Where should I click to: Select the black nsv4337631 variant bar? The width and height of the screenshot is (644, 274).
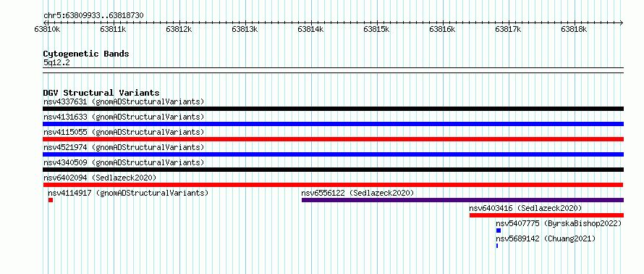coord(333,109)
